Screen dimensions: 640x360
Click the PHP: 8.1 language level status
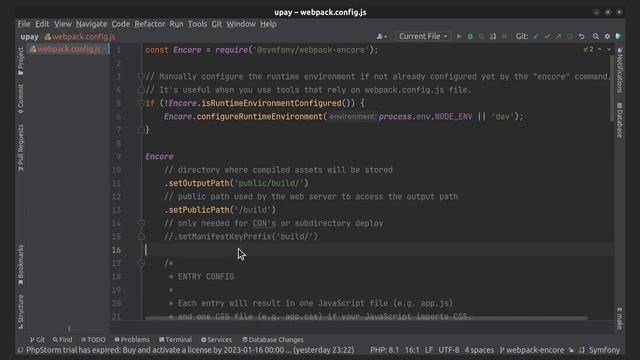[384, 350]
